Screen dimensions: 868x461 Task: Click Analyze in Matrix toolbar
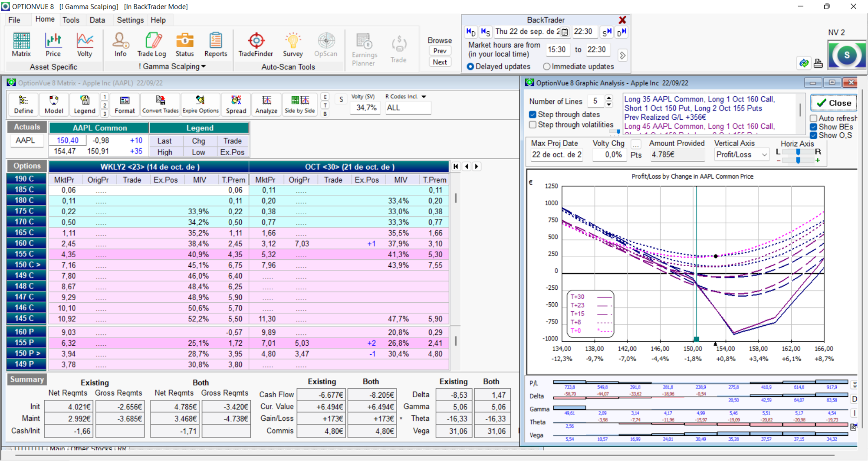266,105
